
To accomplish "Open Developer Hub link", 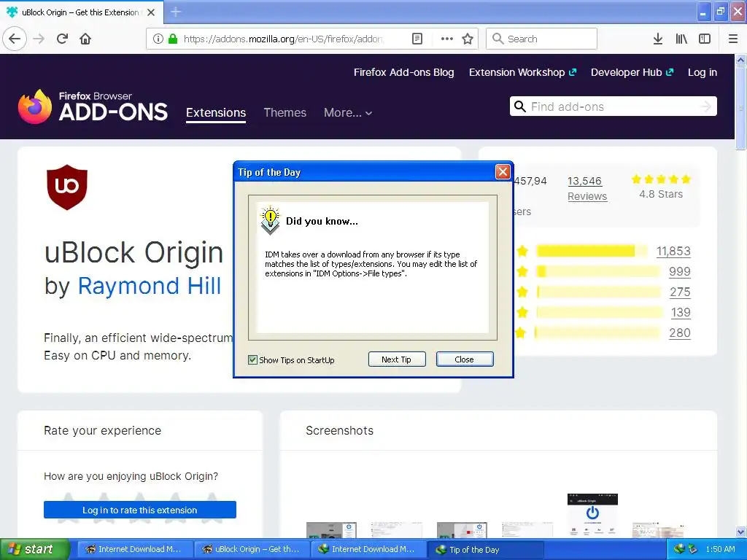I will tap(632, 72).
